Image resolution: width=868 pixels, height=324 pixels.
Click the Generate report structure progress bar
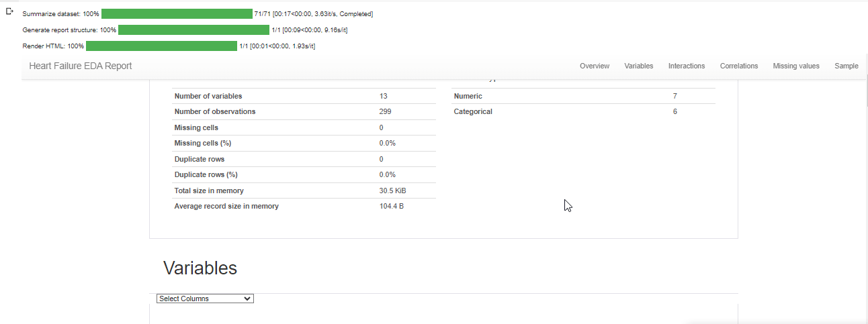click(x=193, y=30)
